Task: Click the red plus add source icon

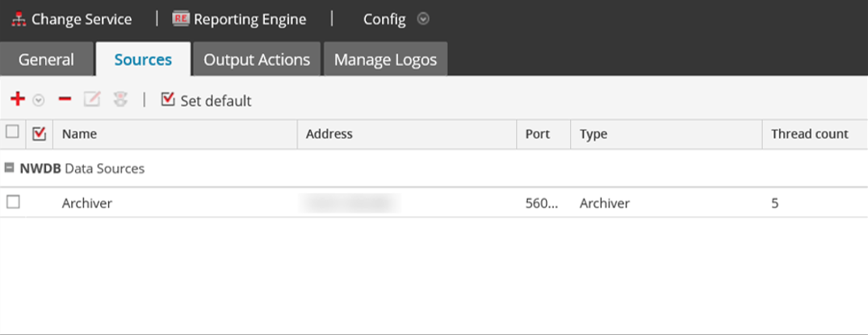Action: click(x=18, y=99)
